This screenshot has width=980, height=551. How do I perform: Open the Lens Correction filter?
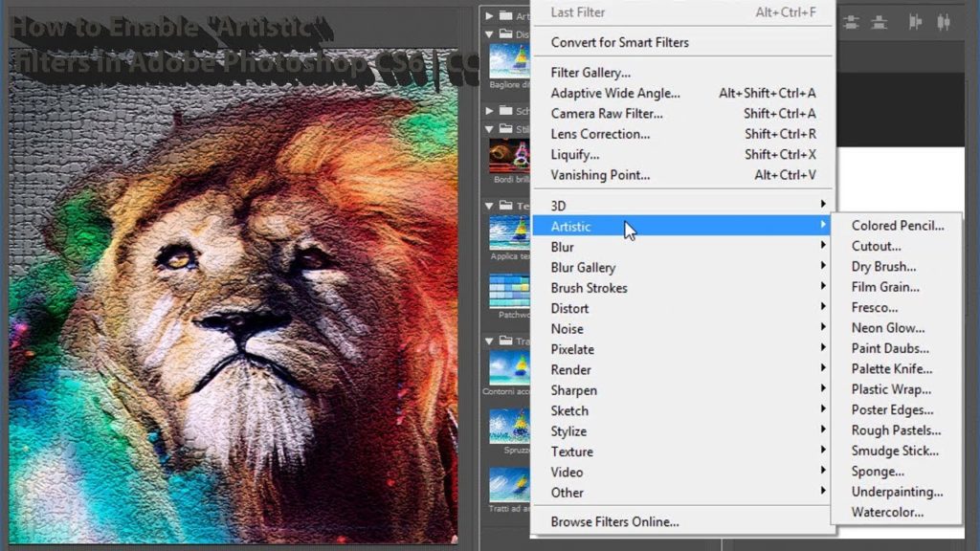coord(682,134)
